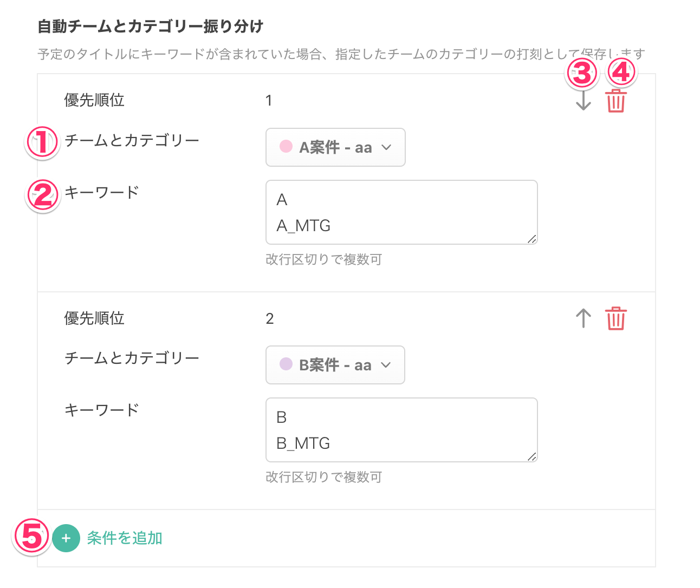Click the キーワード label of the priority 1 rule
Screen dimensions: 700x588
(x=101, y=193)
